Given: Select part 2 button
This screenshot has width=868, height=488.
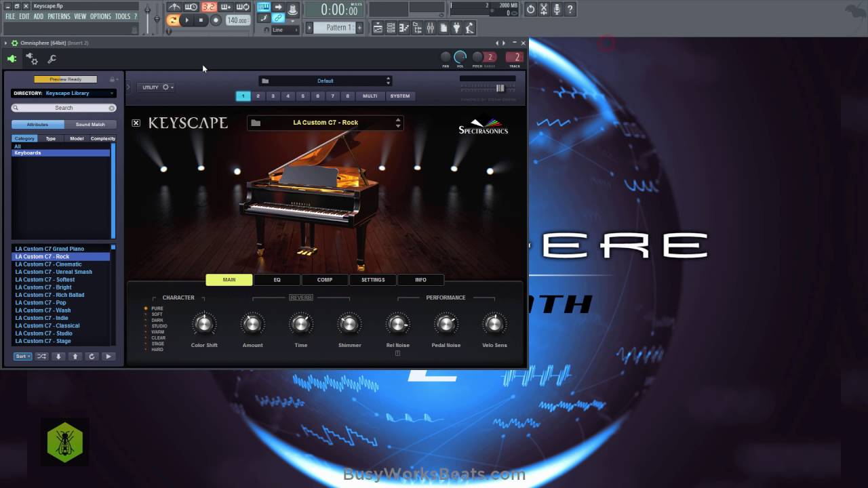Looking at the screenshot, I should (258, 96).
